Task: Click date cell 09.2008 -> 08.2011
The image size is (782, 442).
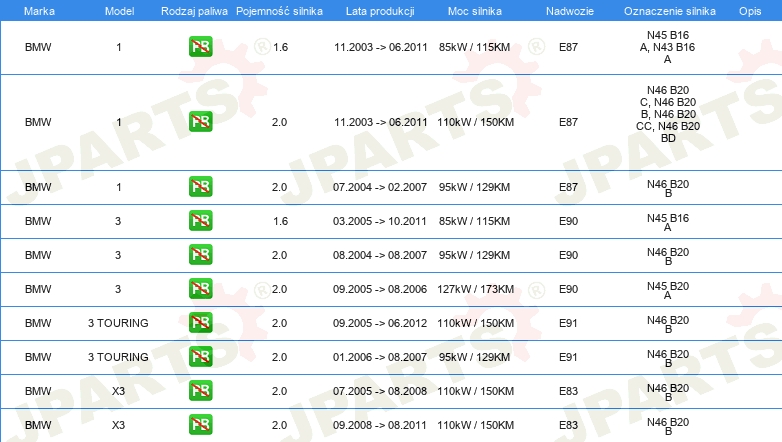Action: [380, 425]
